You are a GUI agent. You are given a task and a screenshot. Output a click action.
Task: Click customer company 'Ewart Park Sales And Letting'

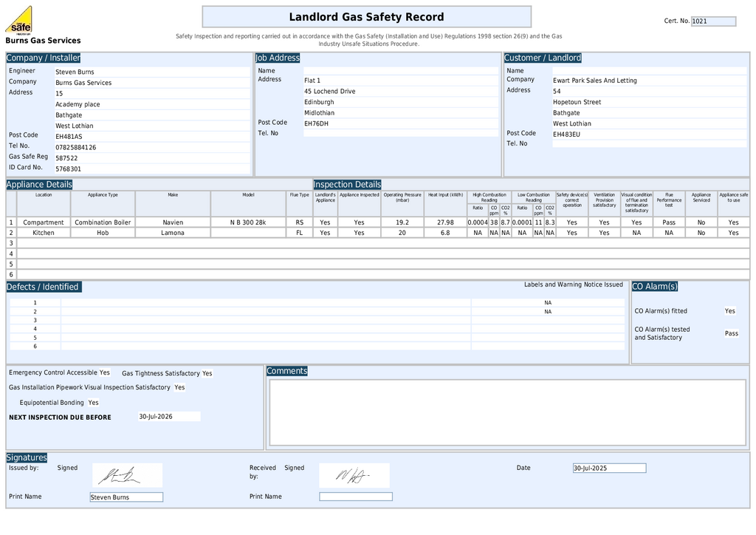pos(650,81)
